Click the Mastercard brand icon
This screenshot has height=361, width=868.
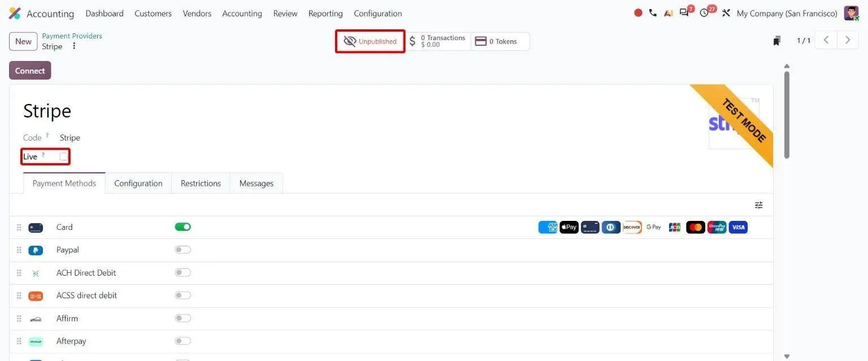(696, 227)
